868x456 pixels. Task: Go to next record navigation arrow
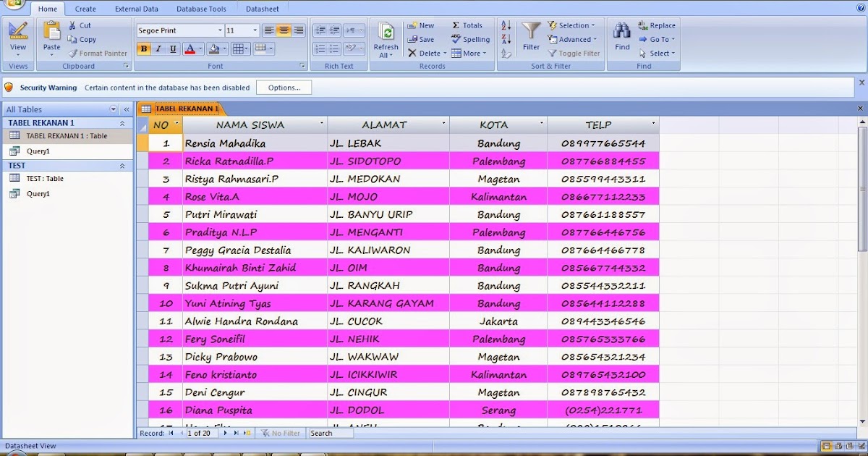click(226, 433)
